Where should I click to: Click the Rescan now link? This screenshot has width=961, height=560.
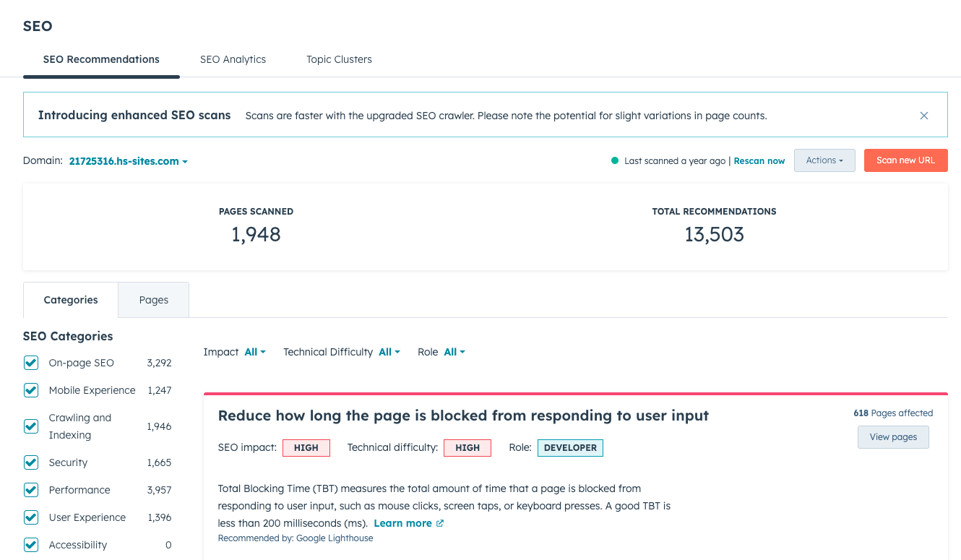(x=759, y=161)
